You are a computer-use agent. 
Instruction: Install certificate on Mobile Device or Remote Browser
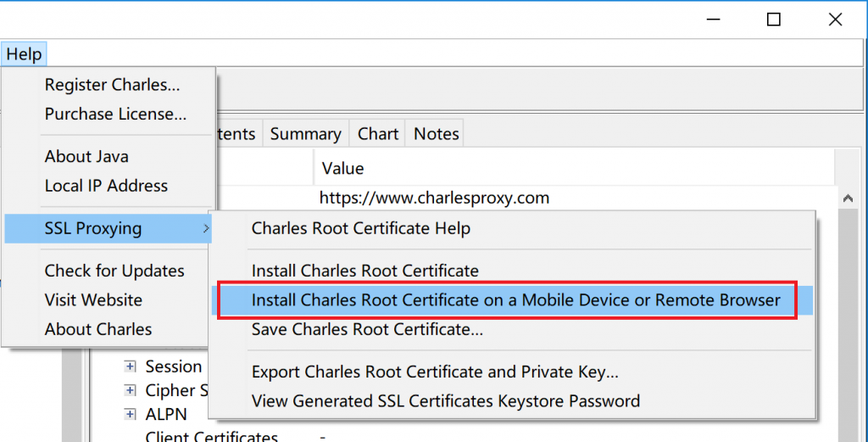point(511,300)
